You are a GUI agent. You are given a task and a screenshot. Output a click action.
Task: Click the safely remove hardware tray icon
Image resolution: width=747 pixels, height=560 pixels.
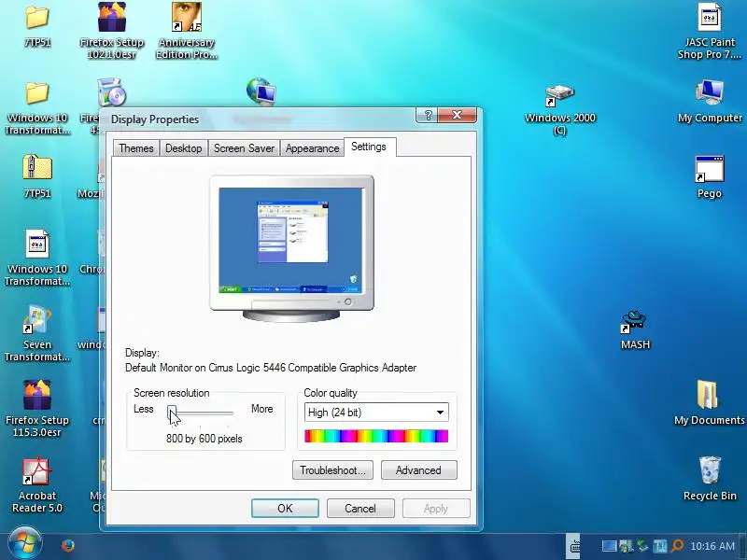click(643, 546)
